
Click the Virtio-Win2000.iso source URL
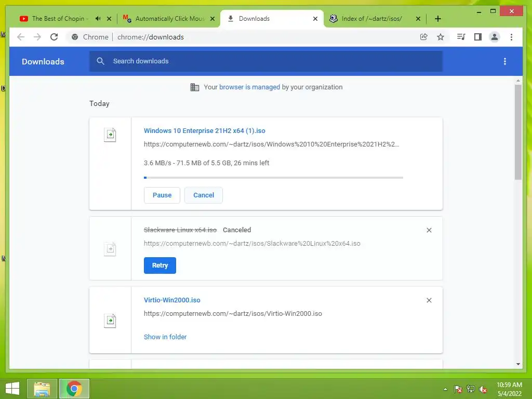tap(233, 313)
